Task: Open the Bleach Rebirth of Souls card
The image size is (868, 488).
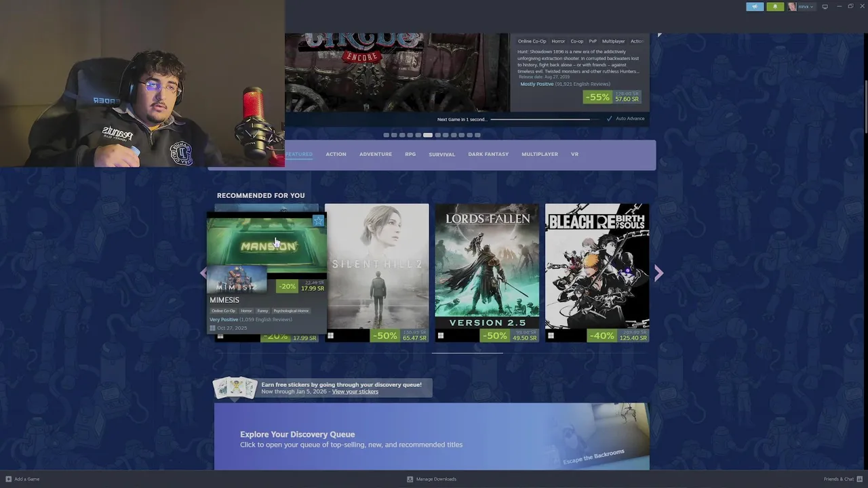Action: [x=597, y=273]
